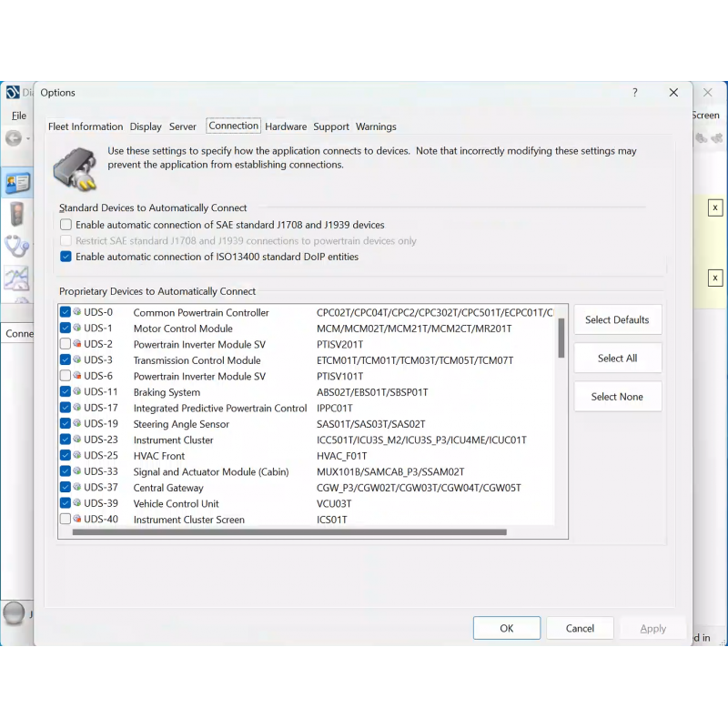
Task: Click the back arrow navigation icon
Action: point(13,138)
